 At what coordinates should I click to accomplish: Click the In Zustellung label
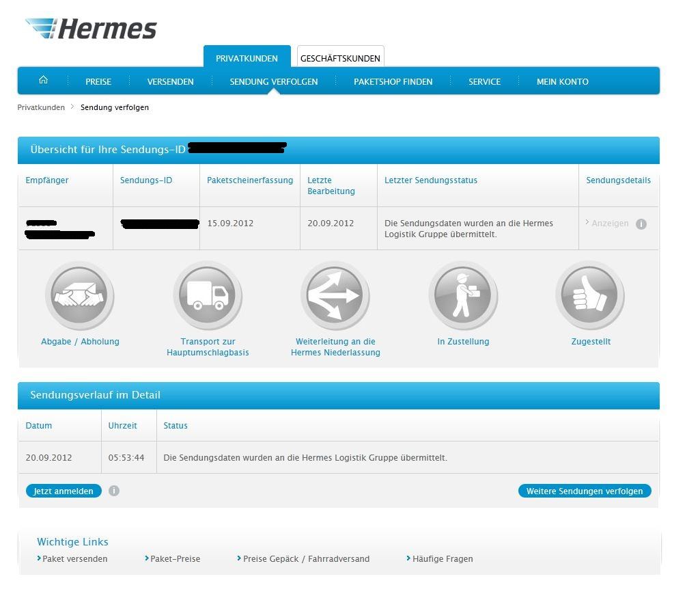point(463,341)
